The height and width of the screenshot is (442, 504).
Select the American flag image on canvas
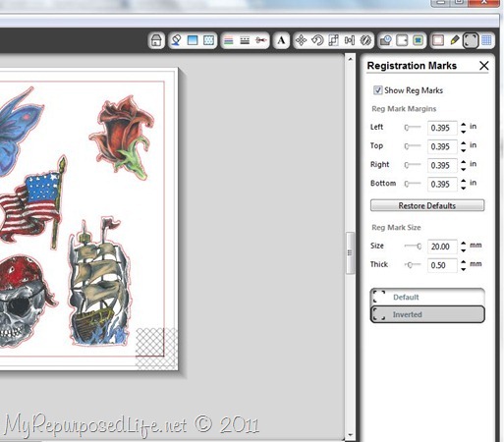tap(32, 203)
